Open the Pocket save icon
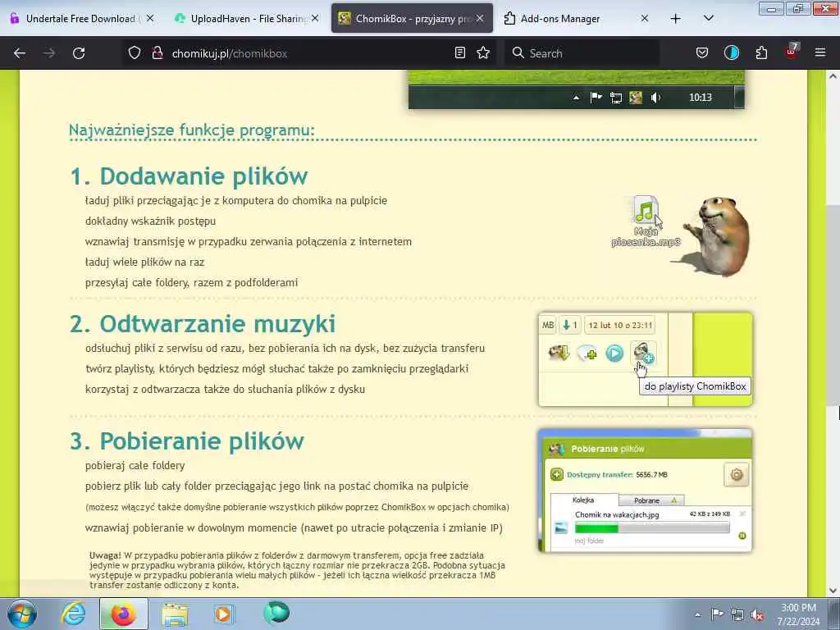Viewport: 840px width, 630px height. point(702,53)
